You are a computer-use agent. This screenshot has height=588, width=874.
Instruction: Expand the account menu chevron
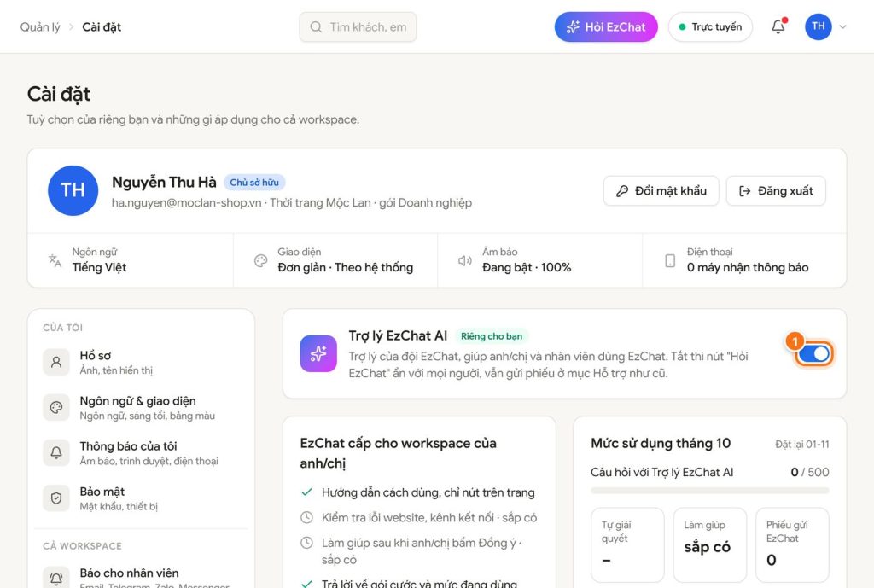(842, 26)
